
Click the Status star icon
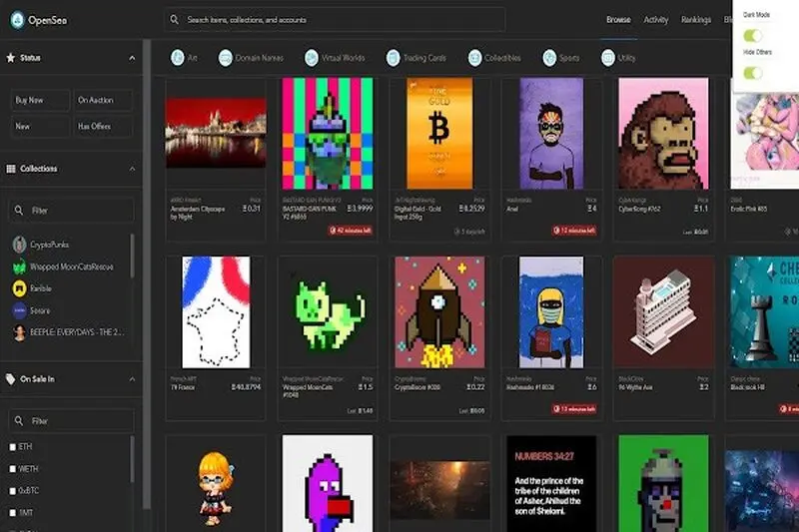tap(11, 58)
